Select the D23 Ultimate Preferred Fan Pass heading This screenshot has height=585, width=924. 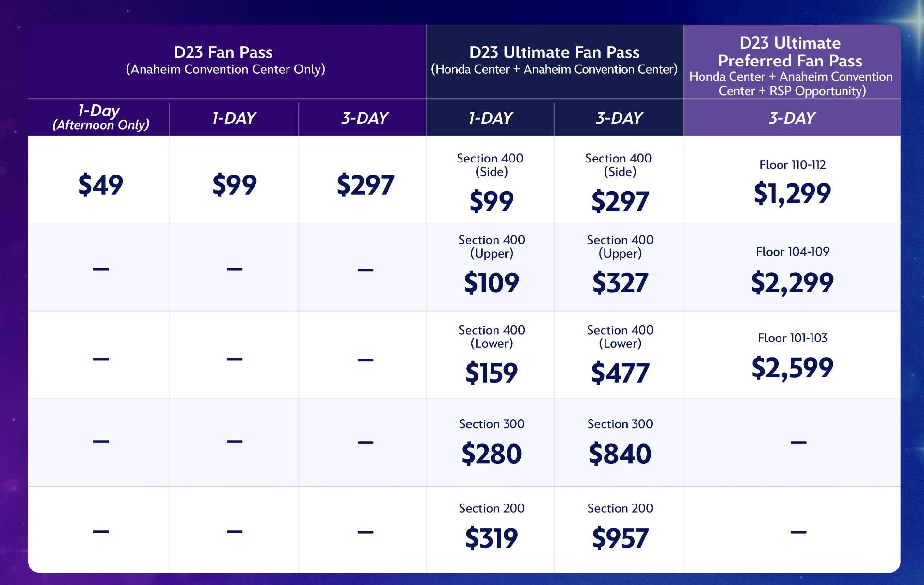(790, 52)
